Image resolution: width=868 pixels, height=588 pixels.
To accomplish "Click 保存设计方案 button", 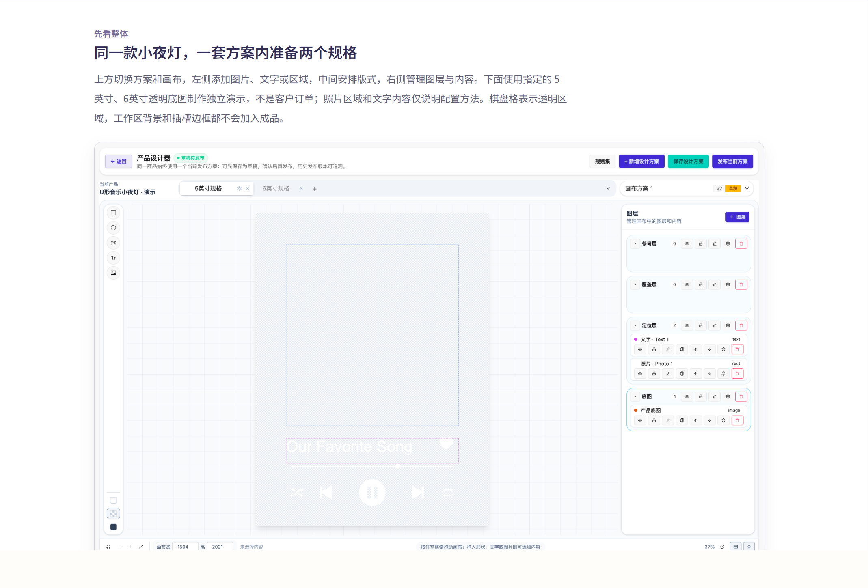I will click(688, 161).
